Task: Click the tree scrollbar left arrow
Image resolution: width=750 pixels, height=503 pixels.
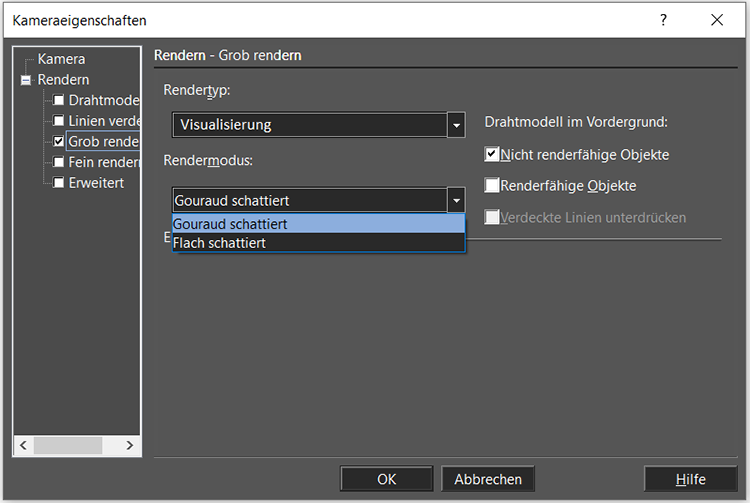Action: click(x=23, y=445)
